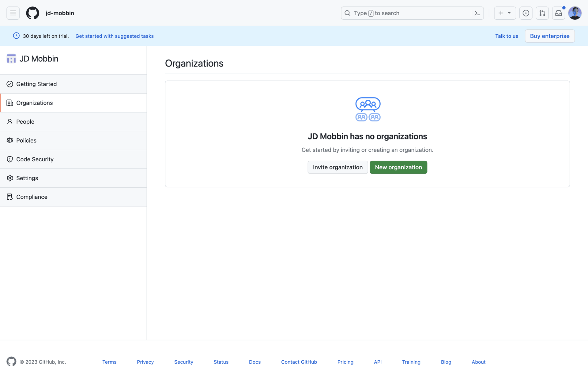Open the 'JD Mobbin' enterprise title
This screenshot has height=368, width=588.
click(39, 59)
